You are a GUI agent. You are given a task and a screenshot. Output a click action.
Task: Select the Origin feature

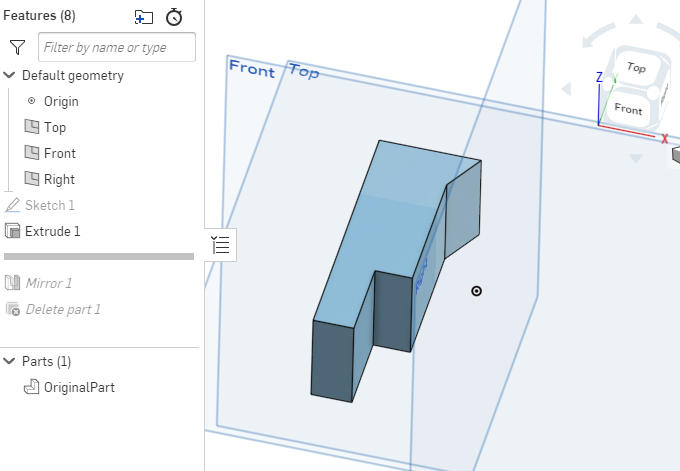point(61,101)
